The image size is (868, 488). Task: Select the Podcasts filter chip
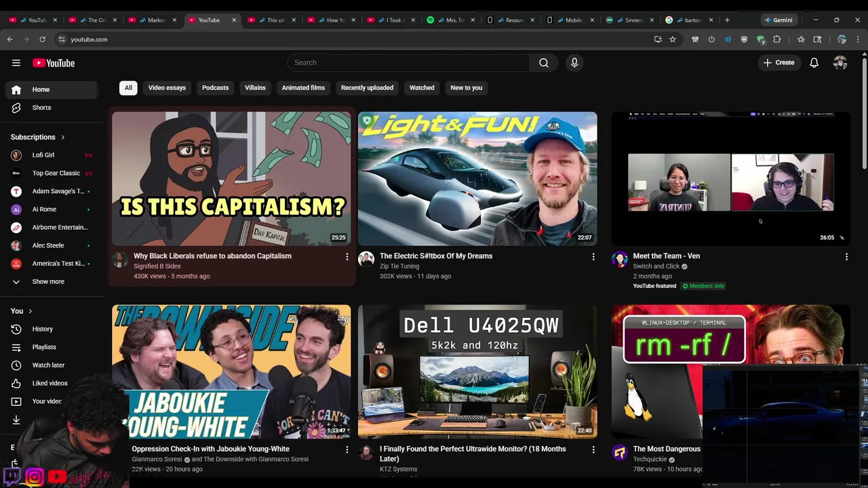coord(215,87)
